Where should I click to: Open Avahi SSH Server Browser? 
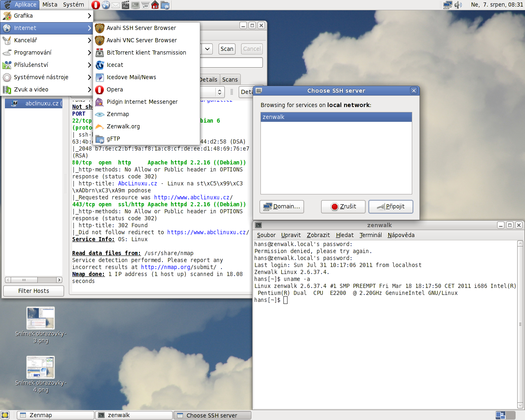click(x=147, y=28)
